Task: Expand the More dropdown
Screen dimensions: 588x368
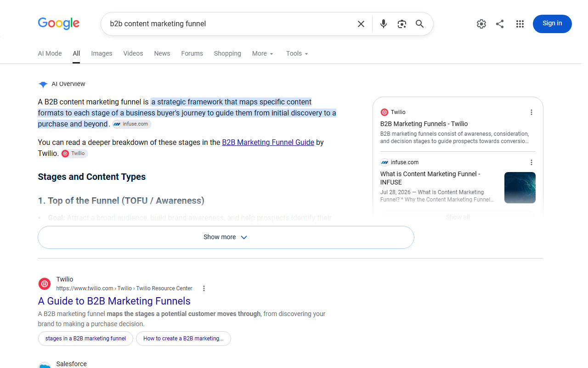Action: point(263,53)
